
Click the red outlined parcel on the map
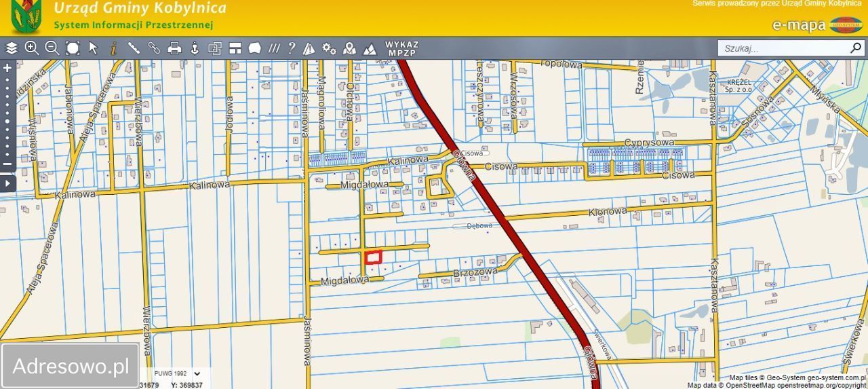tap(373, 257)
